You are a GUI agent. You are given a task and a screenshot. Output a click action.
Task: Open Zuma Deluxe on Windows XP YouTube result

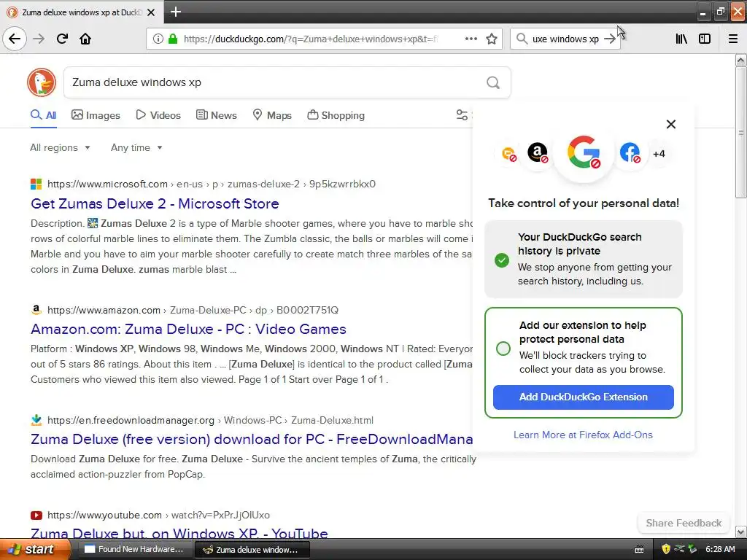click(x=179, y=533)
